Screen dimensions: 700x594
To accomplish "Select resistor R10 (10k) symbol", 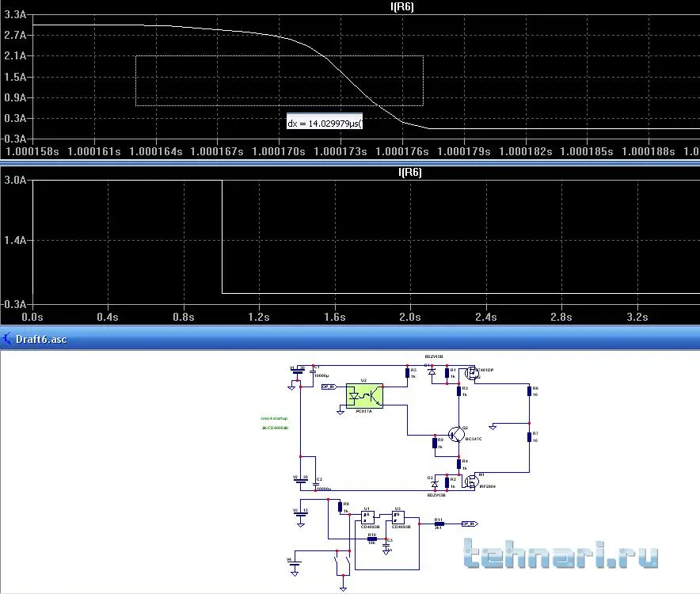I will coord(372,539).
